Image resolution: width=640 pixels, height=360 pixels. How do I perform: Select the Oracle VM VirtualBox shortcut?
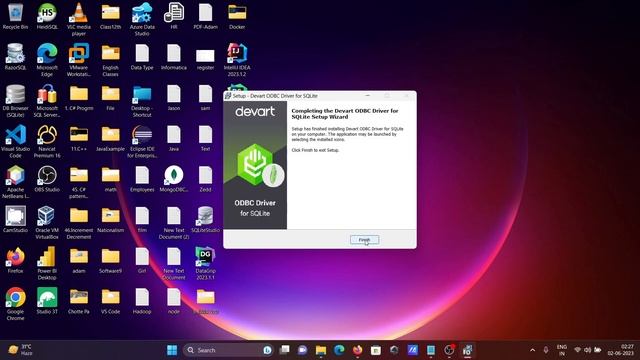pyautogui.click(x=47, y=222)
